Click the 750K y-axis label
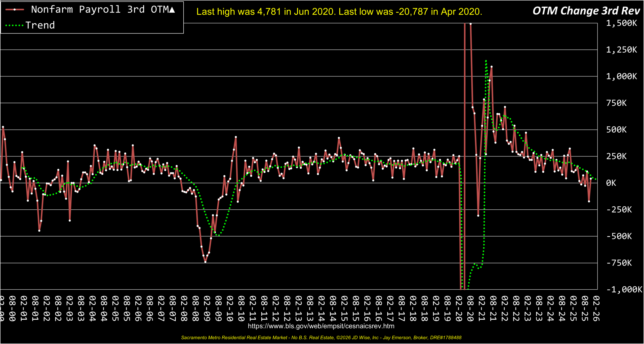Screen dimensions: 644x344 [x=616, y=103]
